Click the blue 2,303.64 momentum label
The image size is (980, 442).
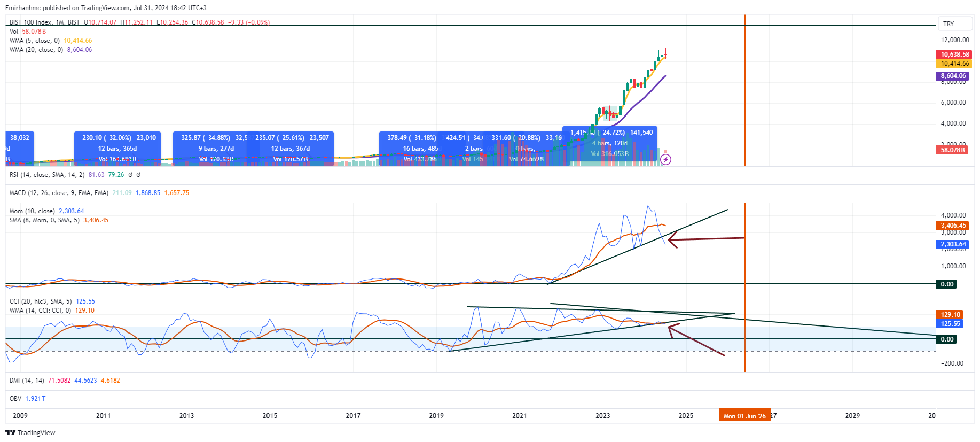click(953, 244)
